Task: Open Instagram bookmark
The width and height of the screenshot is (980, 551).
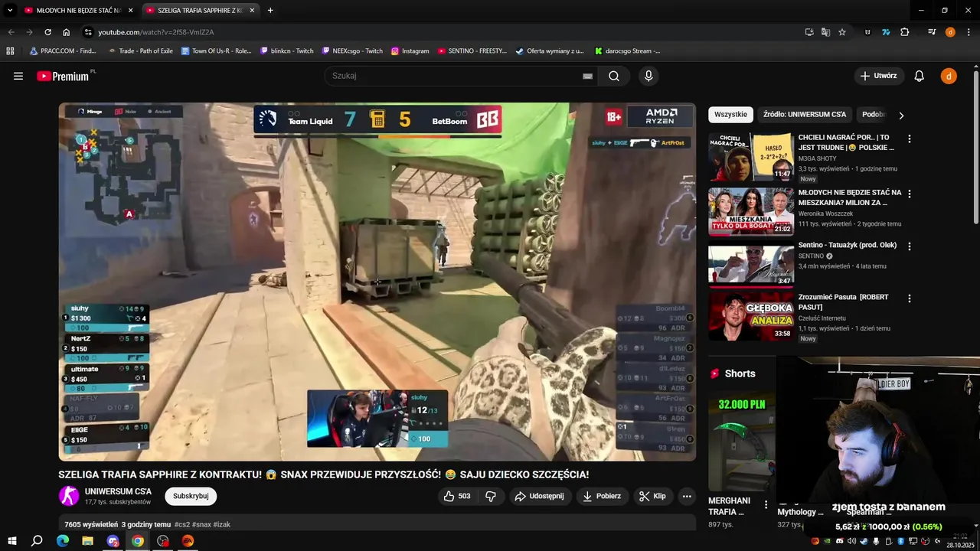Action: [410, 51]
